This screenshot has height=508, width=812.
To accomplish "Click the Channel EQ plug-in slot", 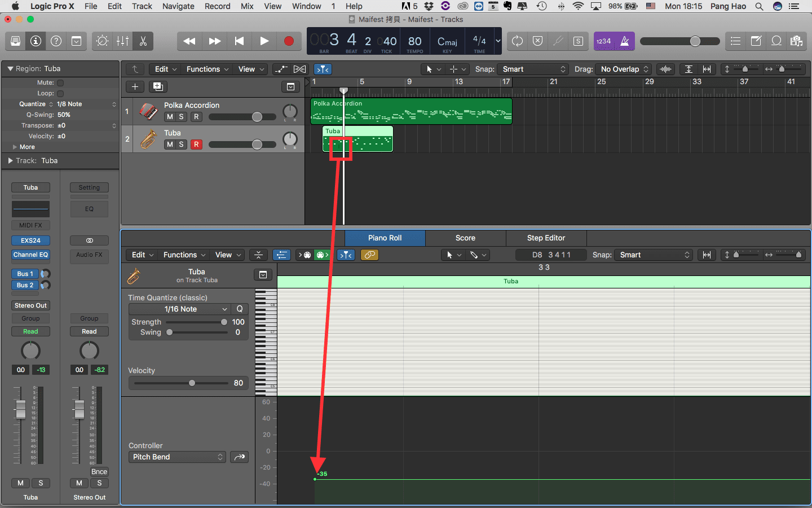I will (30, 255).
